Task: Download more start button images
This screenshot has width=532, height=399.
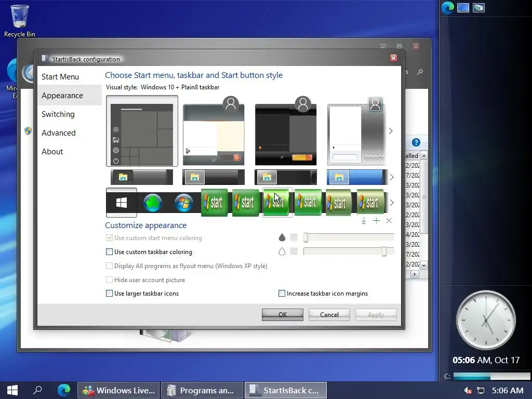Action: pos(364,221)
